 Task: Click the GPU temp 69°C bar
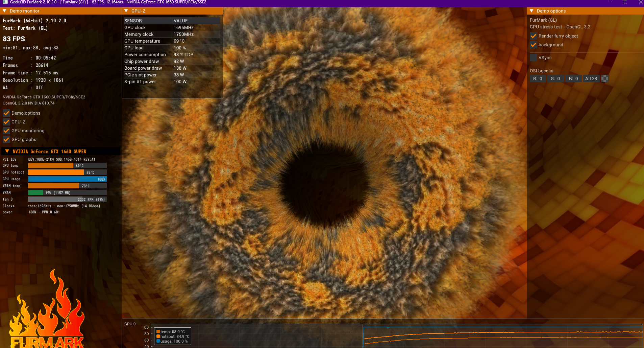[67, 165]
